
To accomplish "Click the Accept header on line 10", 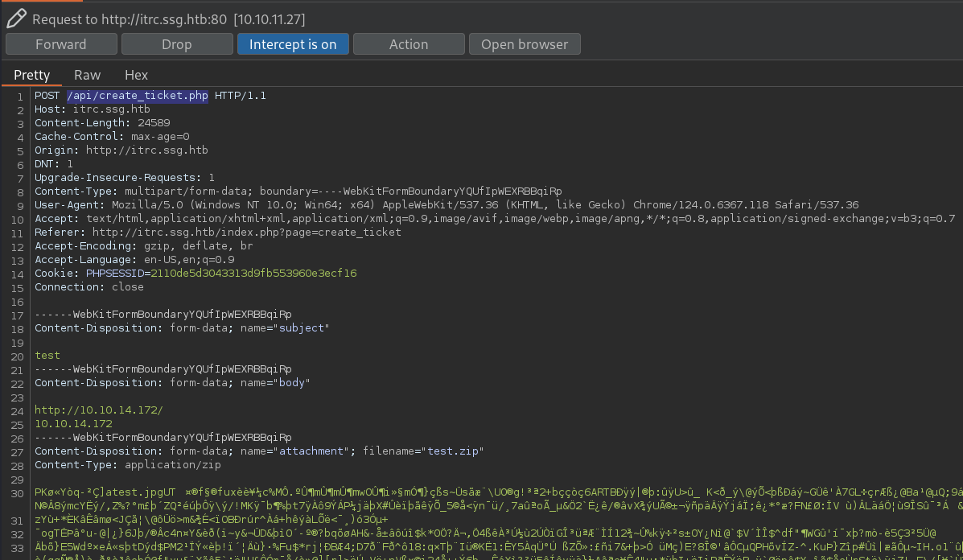I will [x=495, y=219].
